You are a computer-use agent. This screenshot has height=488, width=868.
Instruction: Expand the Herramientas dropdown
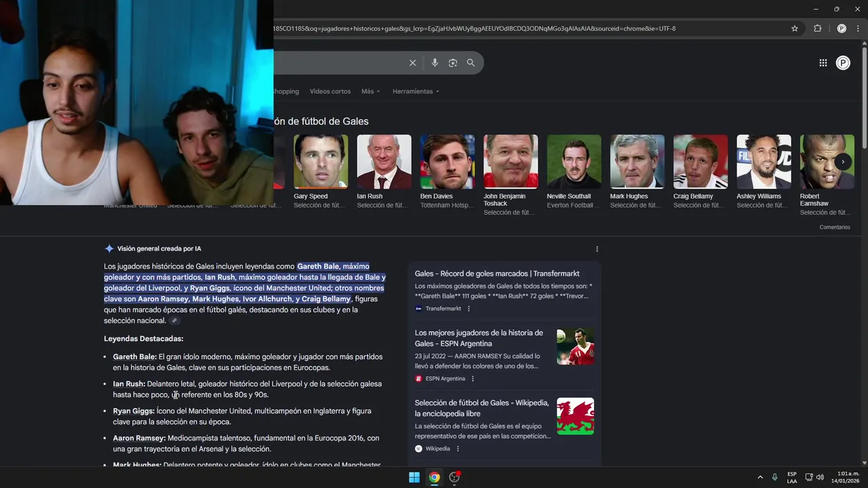coord(416,91)
